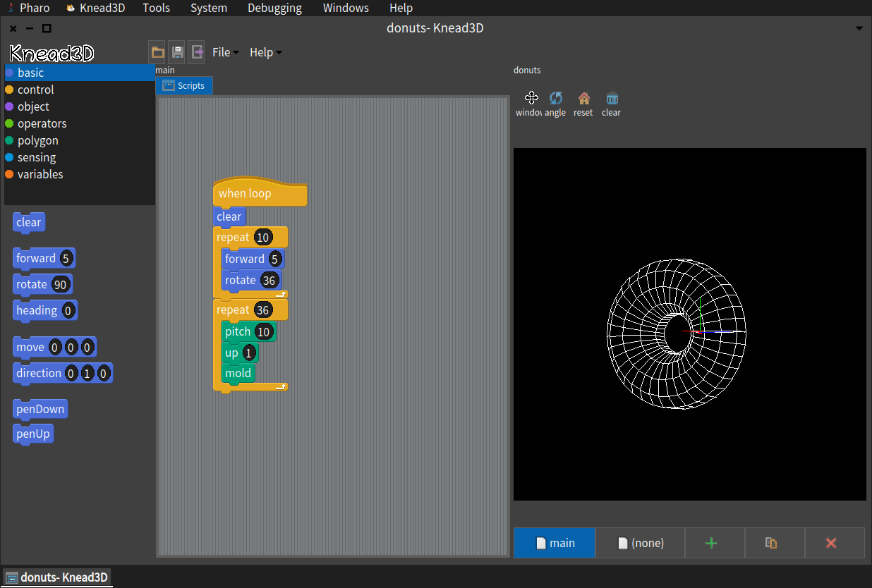Click the green plus add script button
Screen dimensions: 872x588
[x=711, y=543]
